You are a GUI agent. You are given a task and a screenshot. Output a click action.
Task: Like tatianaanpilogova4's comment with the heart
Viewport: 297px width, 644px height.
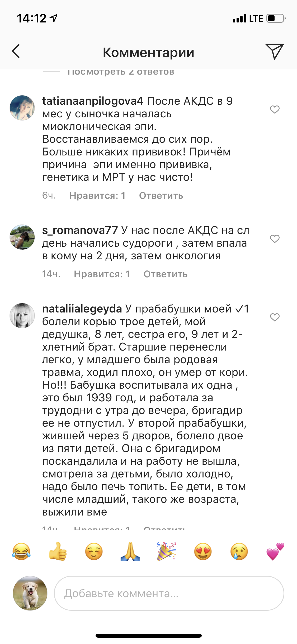[x=275, y=109]
